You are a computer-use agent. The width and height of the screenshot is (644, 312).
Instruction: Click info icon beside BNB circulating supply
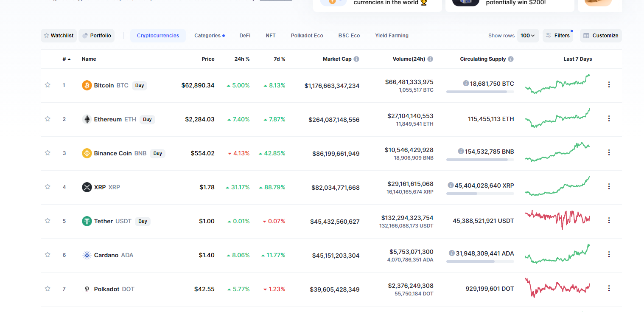coord(461,151)
